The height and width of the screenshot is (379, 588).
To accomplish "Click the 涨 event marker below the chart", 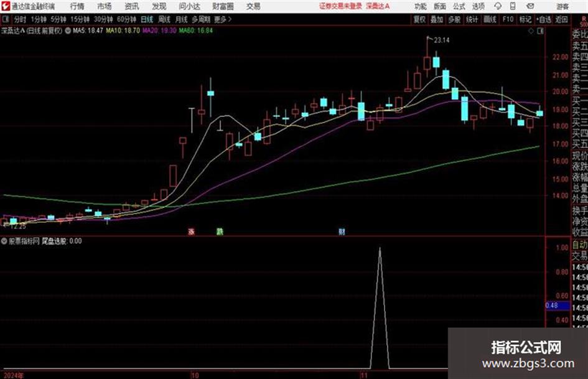I will [x=191, y=232].
